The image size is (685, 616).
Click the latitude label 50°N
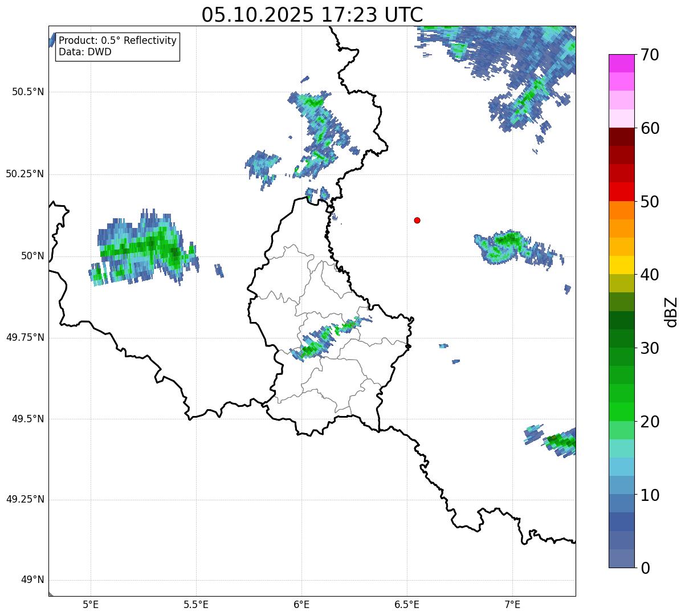tap(32, 256)
